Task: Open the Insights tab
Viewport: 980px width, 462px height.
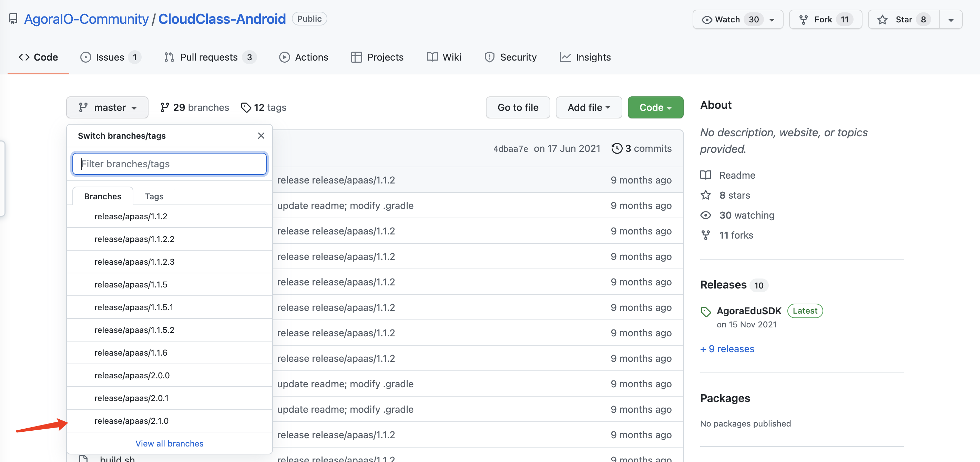Action: [x=585, y=57]
